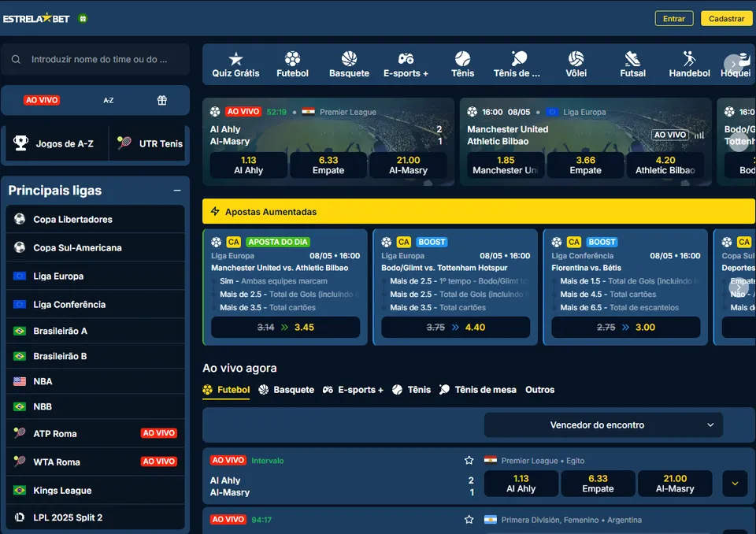This screenshot has height=534, width=756.
Task: Click the LPL 2025 Split 2 icon
Action: pyautogui.click(x=20, y=517)
